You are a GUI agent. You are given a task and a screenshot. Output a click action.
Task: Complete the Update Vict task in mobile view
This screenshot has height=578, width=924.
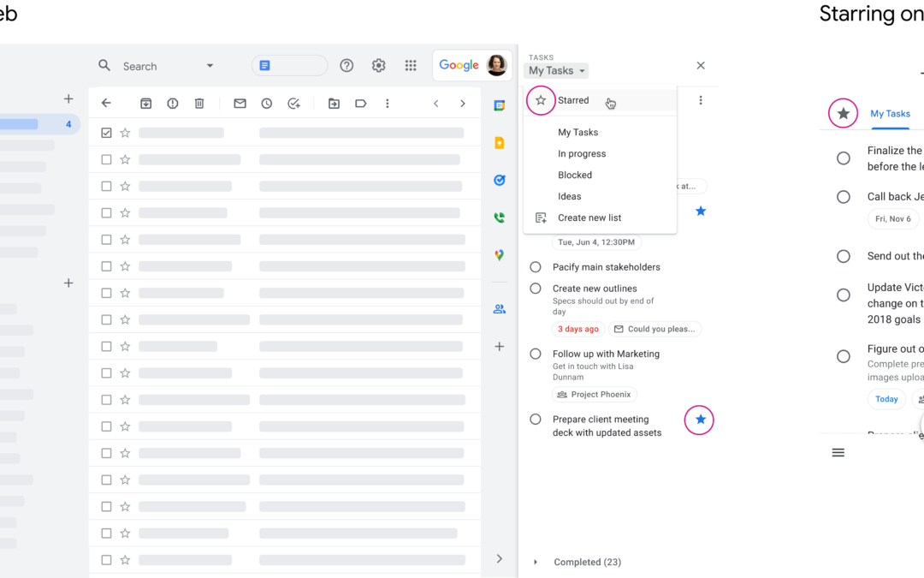pos(844,295)
